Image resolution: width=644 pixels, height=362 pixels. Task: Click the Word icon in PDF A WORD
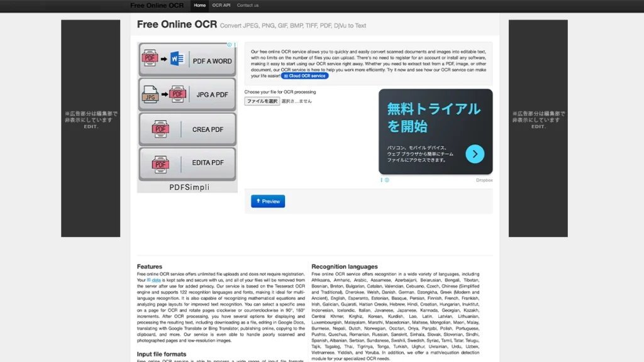[x=177, y=58]
